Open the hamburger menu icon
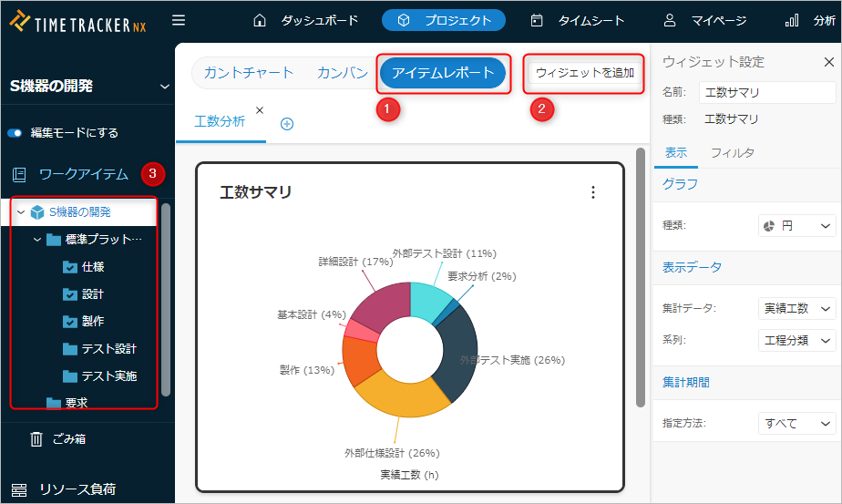Image resolution: width=842 pixels, height=504 pixels. [x=179, y=20]
